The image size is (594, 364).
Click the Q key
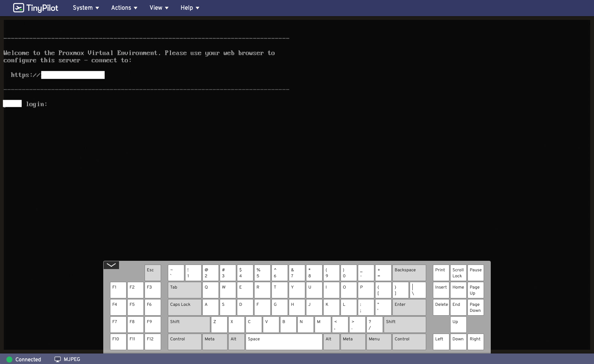[x=211, y=290]
